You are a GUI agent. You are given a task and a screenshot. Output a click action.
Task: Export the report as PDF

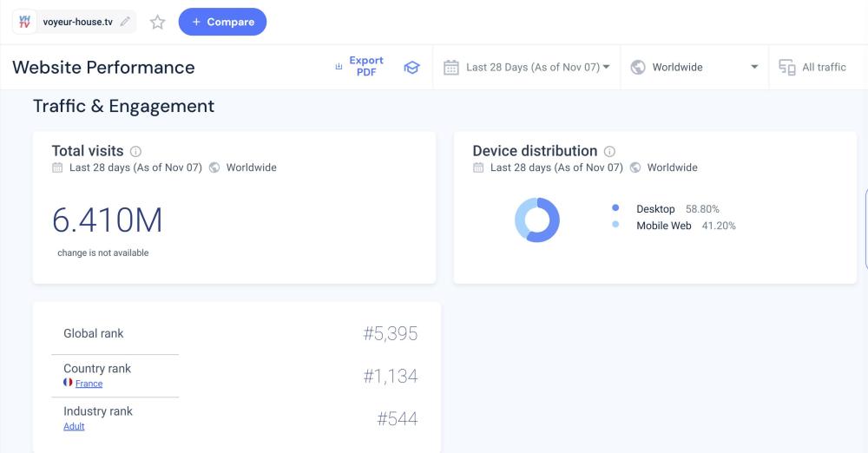(x=359, y=67)
